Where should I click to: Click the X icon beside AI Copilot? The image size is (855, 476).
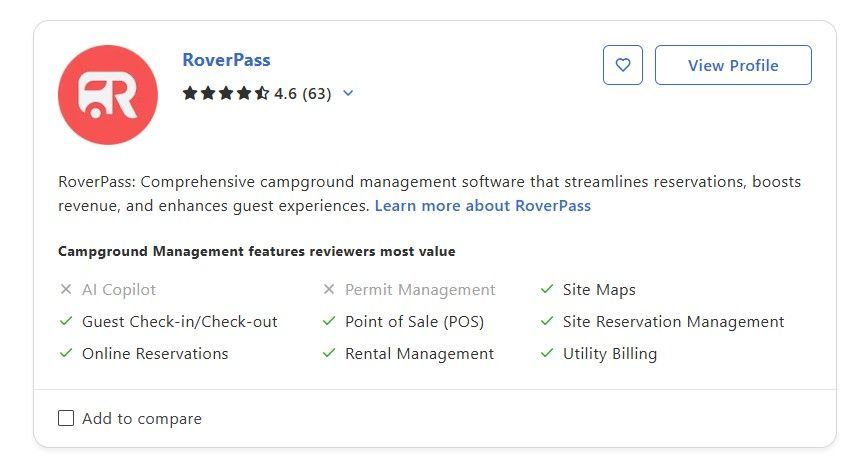(x=66, y=289)
